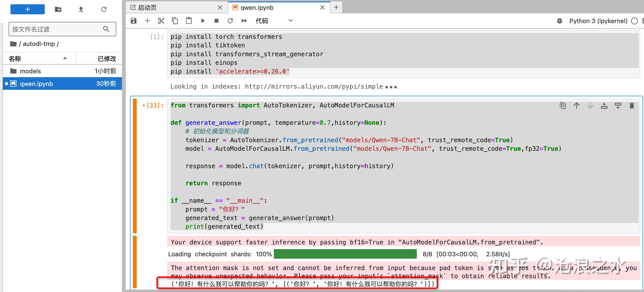644x292 pixels.
Task: Duplicate the active cell
Action: [x=563, y=106]
